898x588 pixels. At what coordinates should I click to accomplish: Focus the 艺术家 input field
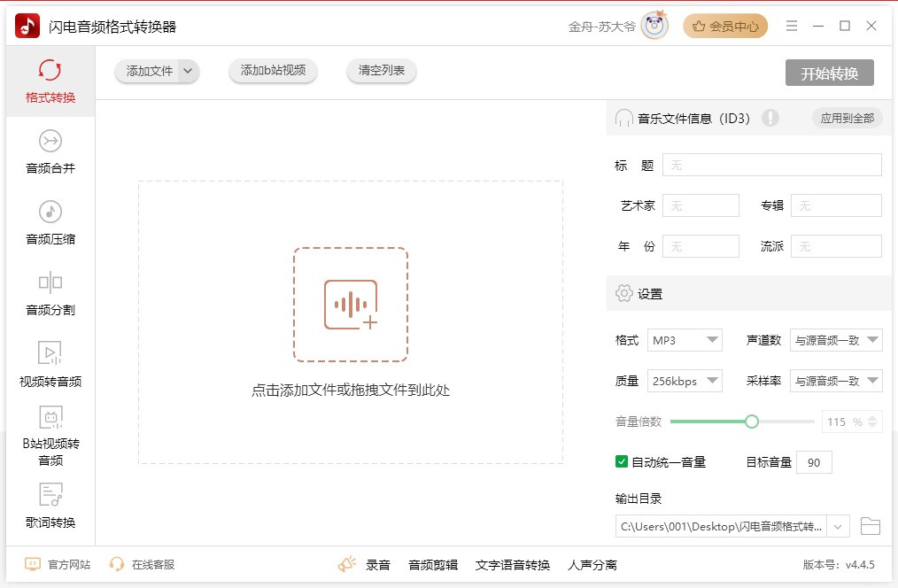(701, 205)
